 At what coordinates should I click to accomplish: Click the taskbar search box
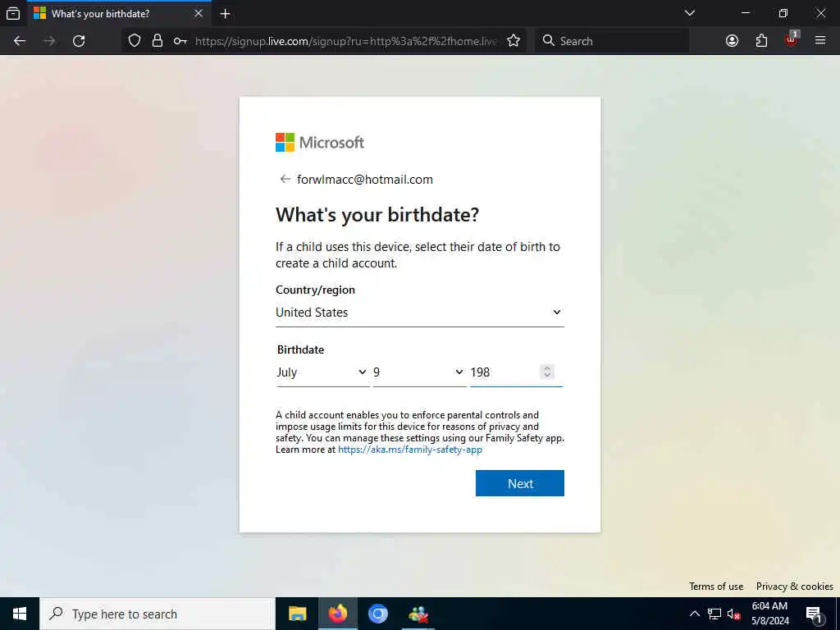coord(157,614)
